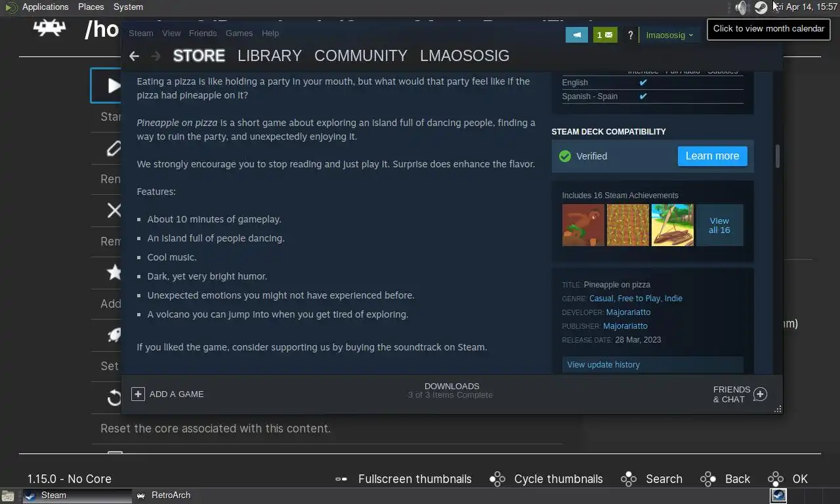This screenshot has height=504, width=840.
Task: Click RetroArch favorites star icon
Action: pyautogui.click(x=114, y=272)
